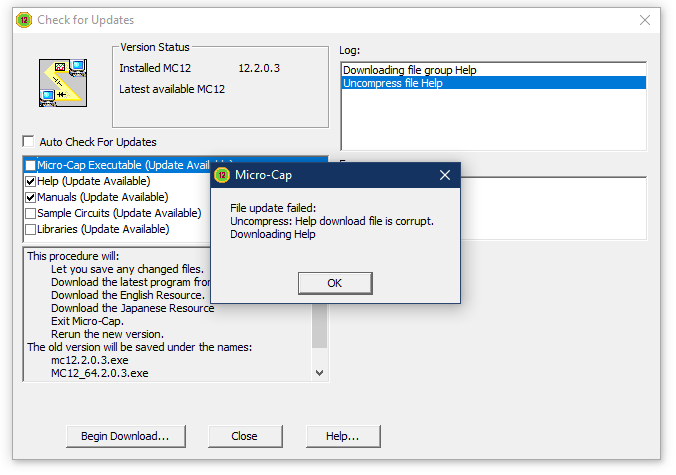Select log entry 'Downloading file group Help'
Image resolution: width=676 pixels, height=475 pixels.
[494, 70]
